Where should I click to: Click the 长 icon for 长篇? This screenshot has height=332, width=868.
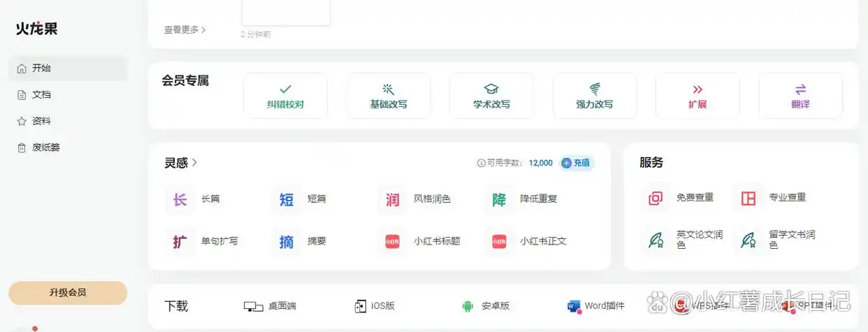click(180, 199)
